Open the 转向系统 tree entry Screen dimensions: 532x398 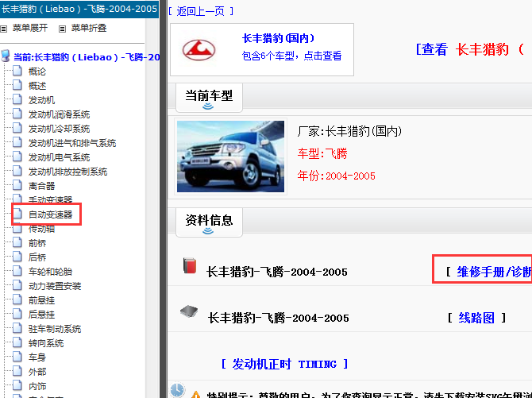click(x=46, y=342)
